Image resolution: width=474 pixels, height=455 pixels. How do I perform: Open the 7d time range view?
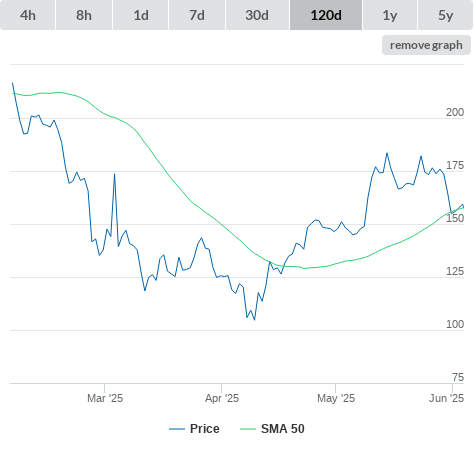tap(197, 15)
